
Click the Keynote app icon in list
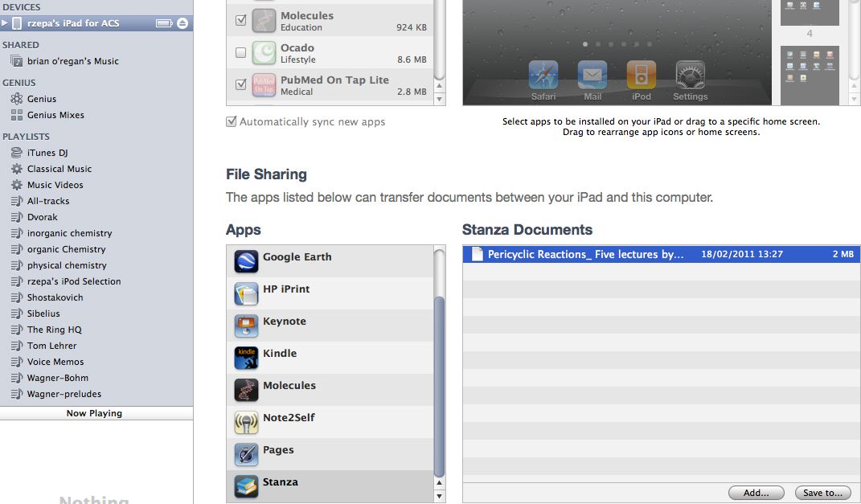coord(246,326)
